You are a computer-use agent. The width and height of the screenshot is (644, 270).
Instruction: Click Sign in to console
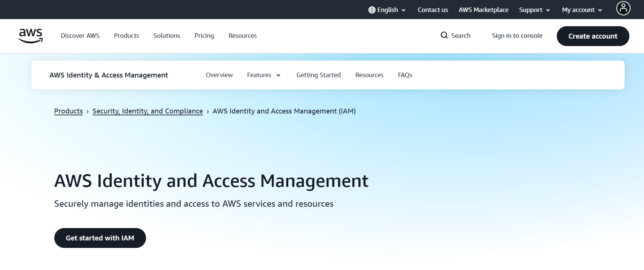pos(517,36)
